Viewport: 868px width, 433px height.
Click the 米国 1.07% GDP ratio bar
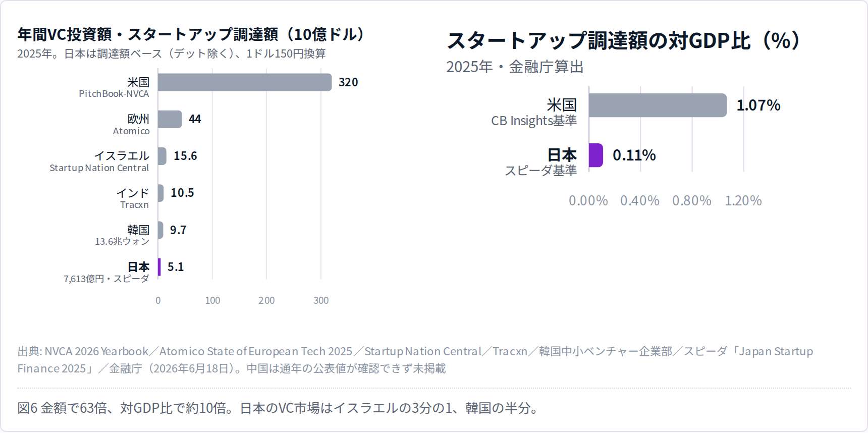658,105
